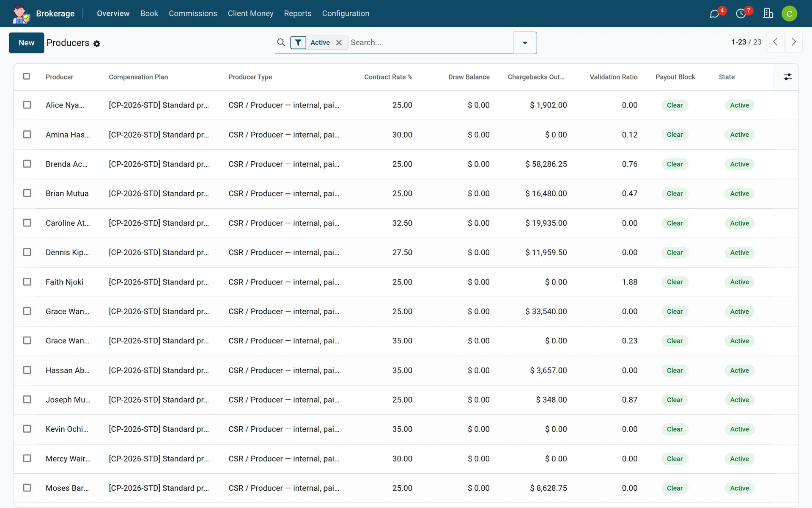812x508 pixels.
Task: Expand the search options dropdown arrow
Action: point(525,43)
